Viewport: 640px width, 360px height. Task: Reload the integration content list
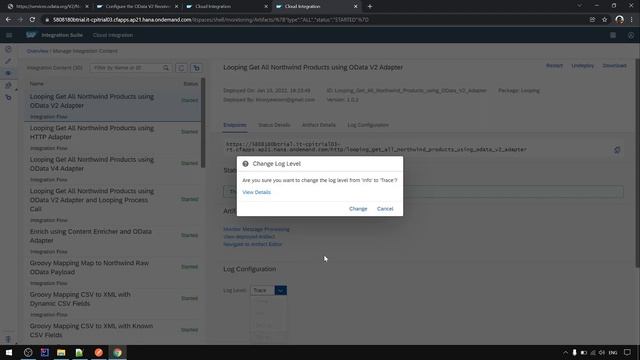pos(181,68)
